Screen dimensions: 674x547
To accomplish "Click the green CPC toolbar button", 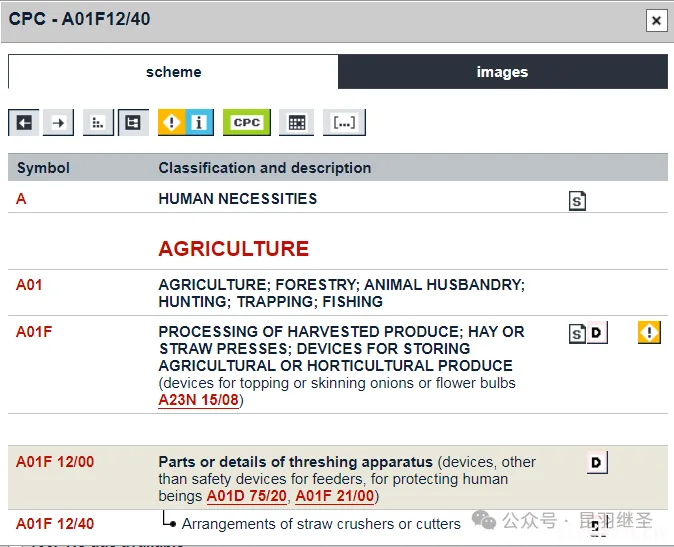I will 247,122.
